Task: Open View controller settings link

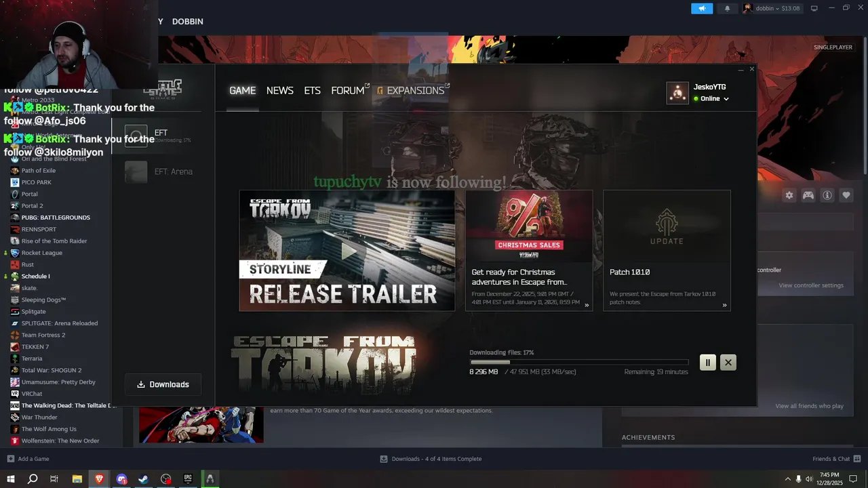Action: click(x=811, y=285)
